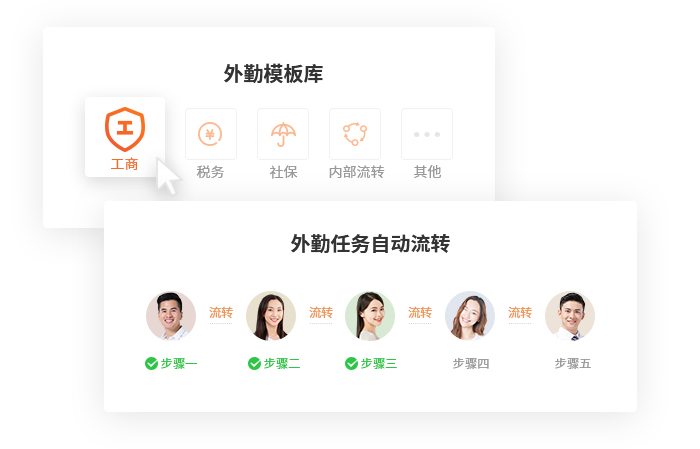Click 流转 link between steps two and three
700x449 pixels.
pyautogui.click(x=321, y=312)
